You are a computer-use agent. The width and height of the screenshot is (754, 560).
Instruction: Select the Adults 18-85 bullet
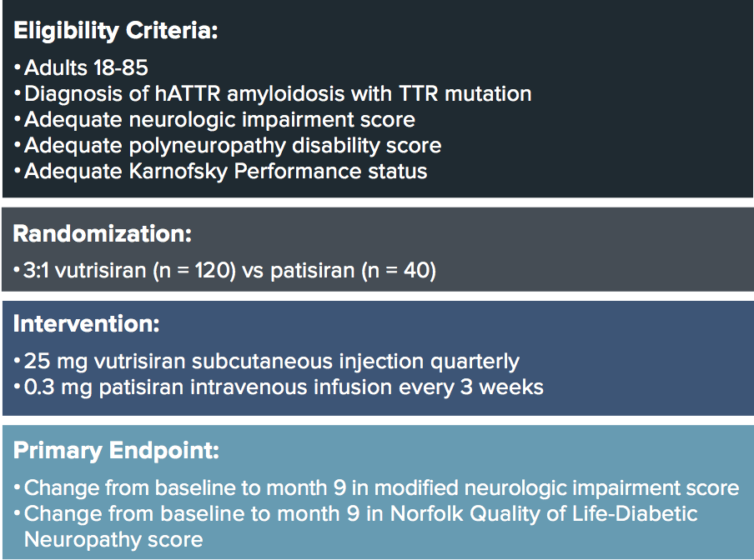81,67
